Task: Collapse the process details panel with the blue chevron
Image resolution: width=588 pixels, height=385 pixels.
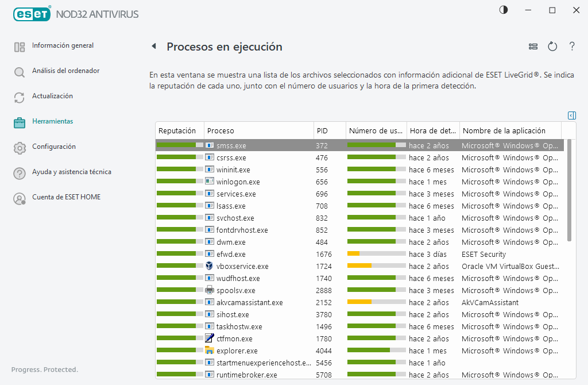Action: click(x=571, y=115)
